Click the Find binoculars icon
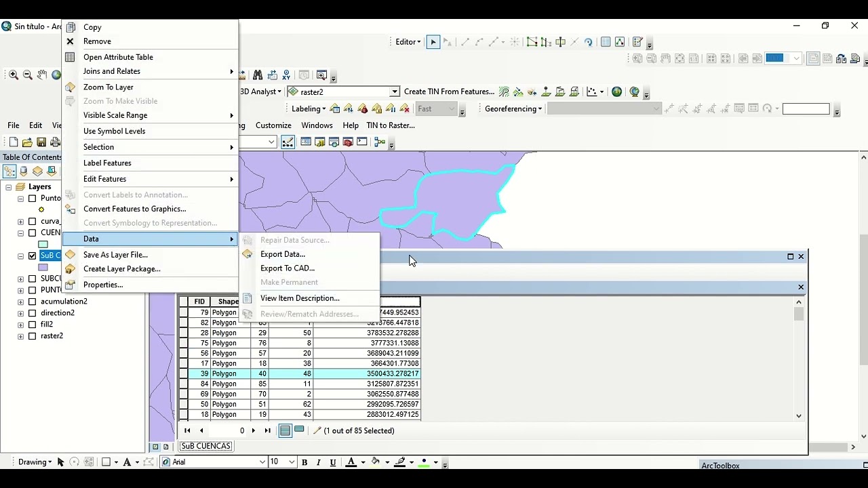This screenshot has width=868, height=488. tap(258, 75)
